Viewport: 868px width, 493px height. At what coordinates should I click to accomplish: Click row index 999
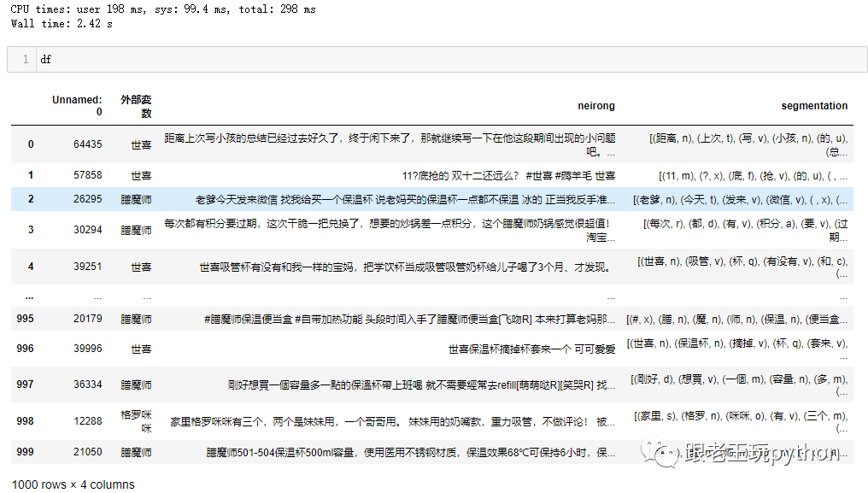click(26, 452)
